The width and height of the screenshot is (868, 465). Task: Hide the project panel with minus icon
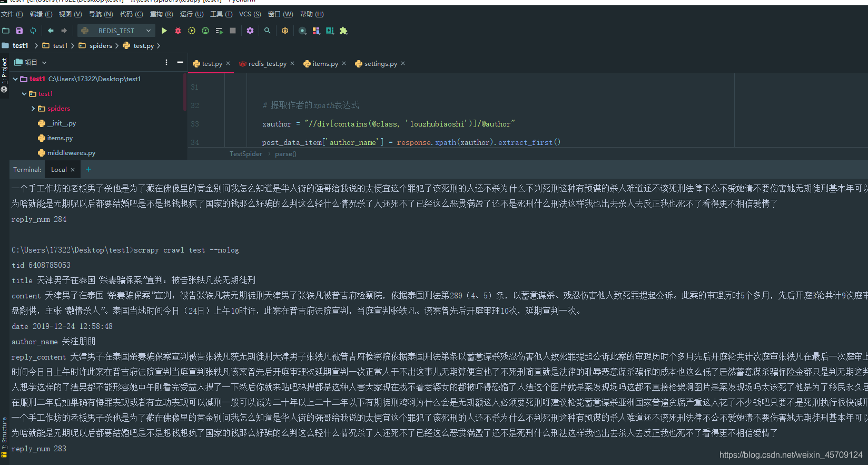point(180,62)
